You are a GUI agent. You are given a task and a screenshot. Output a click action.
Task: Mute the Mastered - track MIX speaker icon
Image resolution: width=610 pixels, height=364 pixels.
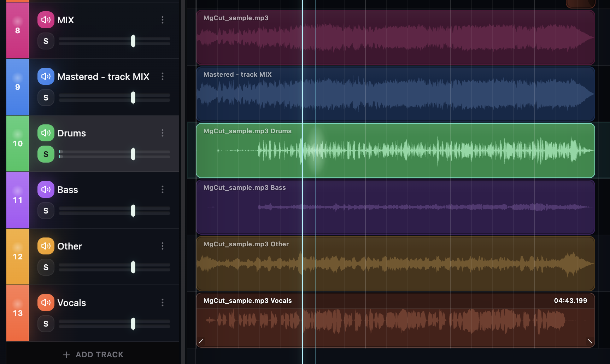[46, 76]
